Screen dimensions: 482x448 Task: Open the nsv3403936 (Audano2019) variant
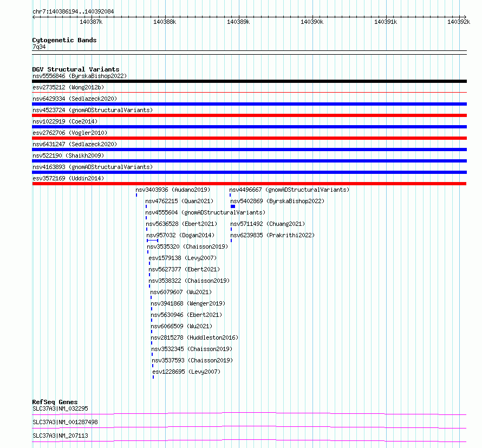pos(173,190)
